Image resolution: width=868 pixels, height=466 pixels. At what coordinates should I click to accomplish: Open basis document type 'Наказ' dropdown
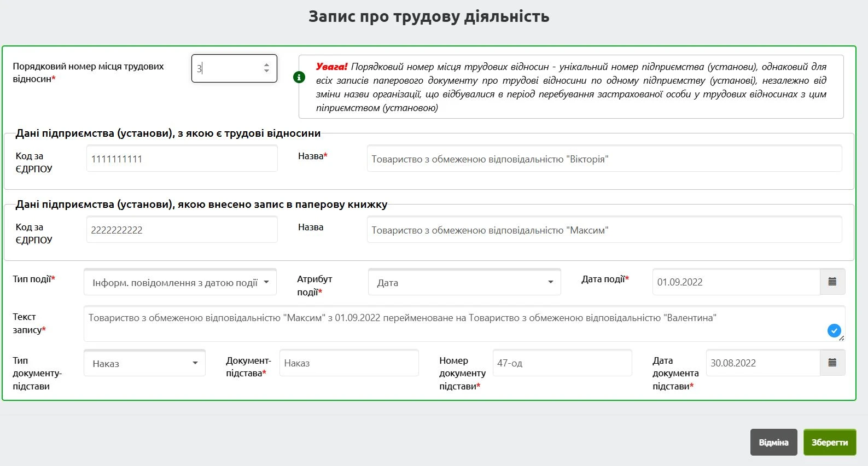pyautogui.click(x=144, y=364)
